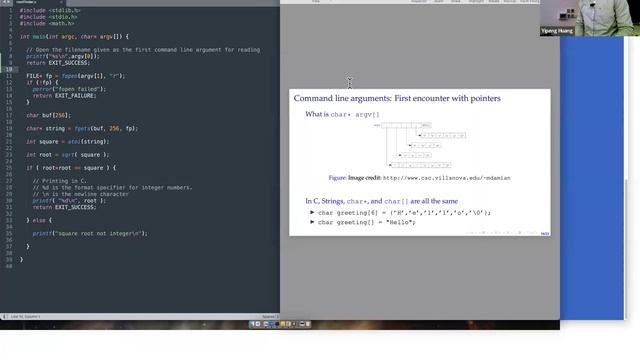The width and height of the screenshot is (640, 360).
Task: Toggle the sidebar icon in editor status bar
Action: pos(5,317)
